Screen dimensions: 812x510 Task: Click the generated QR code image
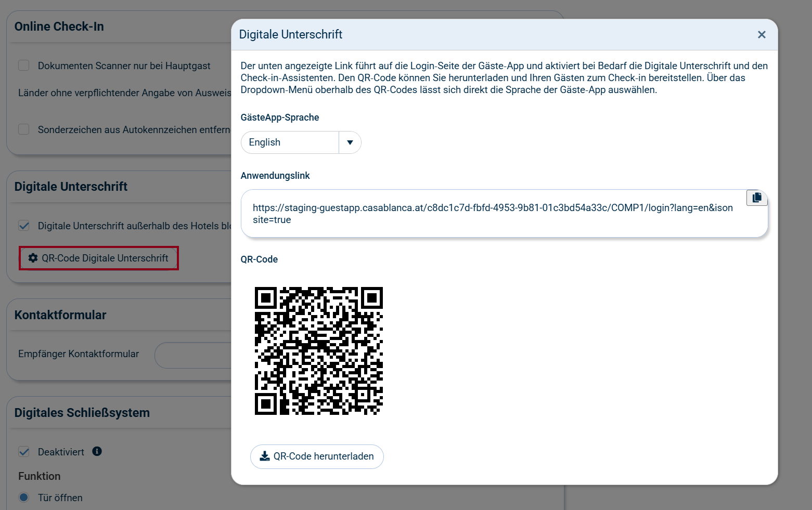pyautogui.click(x=318, y=350)
